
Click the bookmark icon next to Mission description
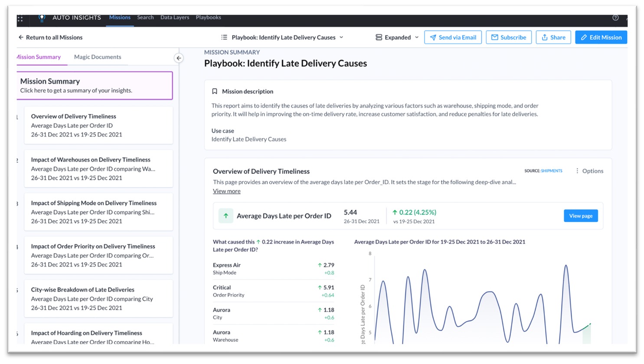(214, 91)
